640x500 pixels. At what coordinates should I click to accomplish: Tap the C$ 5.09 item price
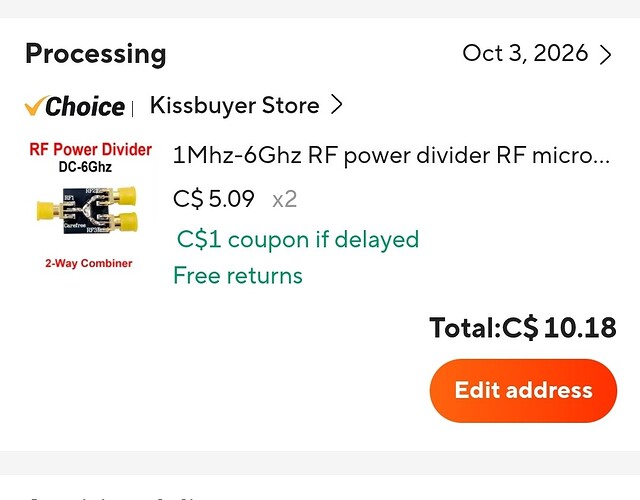click(213, 199)
